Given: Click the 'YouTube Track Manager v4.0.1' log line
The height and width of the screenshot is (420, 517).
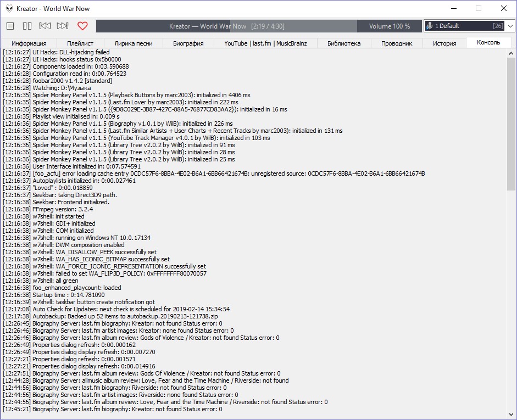Looking at the screenshot, I should [136, 138].
